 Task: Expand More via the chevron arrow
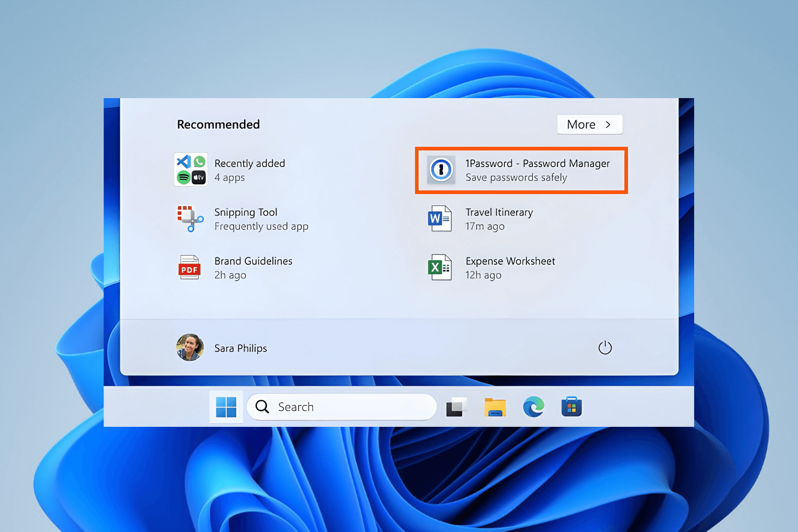click(608, 125)
